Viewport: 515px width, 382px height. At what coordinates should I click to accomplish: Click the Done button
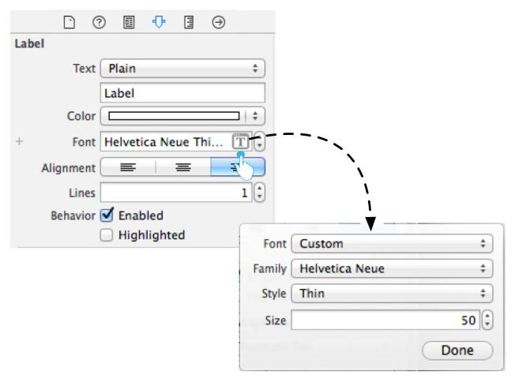(x=457, y=350)
